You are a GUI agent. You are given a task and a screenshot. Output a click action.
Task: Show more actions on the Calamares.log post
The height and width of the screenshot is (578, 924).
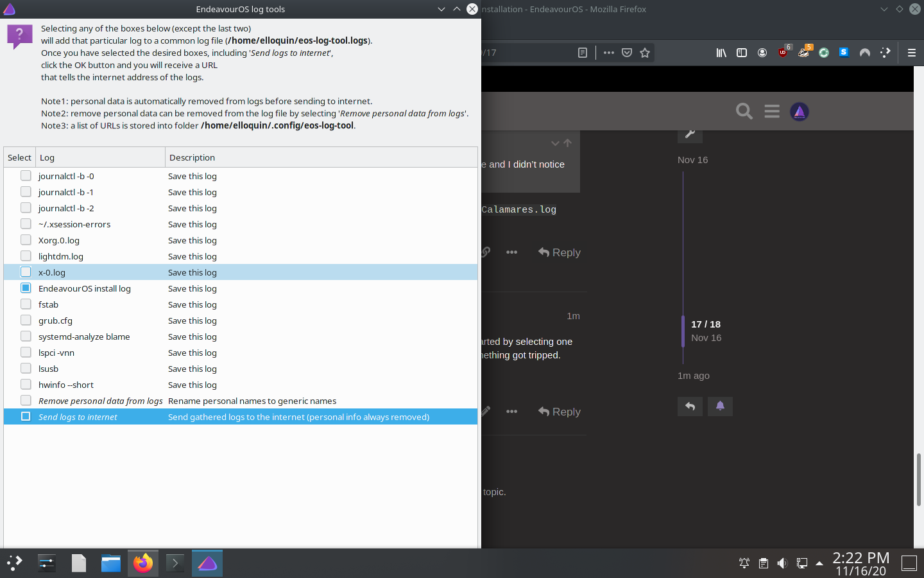pyautogui.click(x=511, y=252)
